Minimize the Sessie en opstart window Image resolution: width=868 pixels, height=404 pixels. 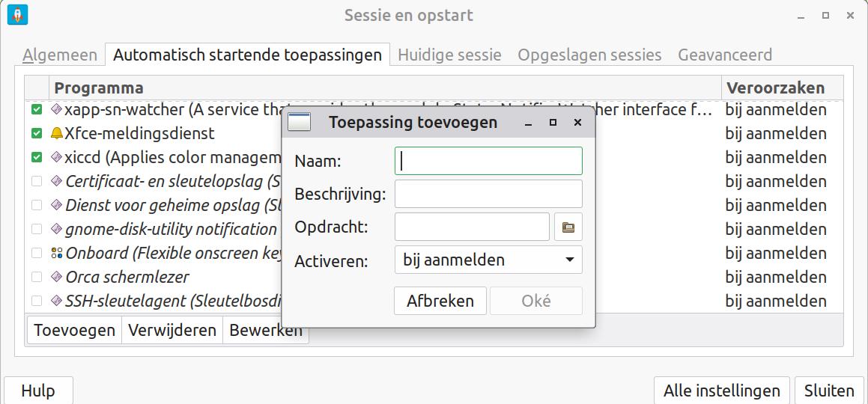pos(801,16)
